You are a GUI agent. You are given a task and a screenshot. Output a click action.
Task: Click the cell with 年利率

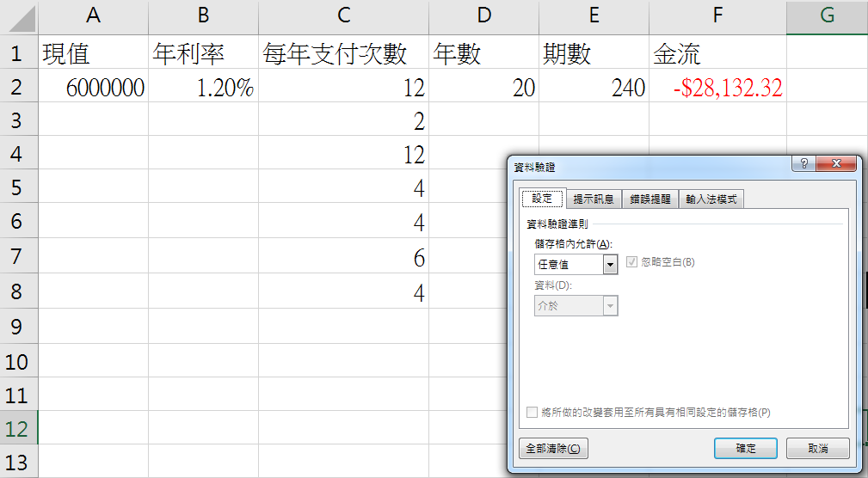click(x=203, y=53)
